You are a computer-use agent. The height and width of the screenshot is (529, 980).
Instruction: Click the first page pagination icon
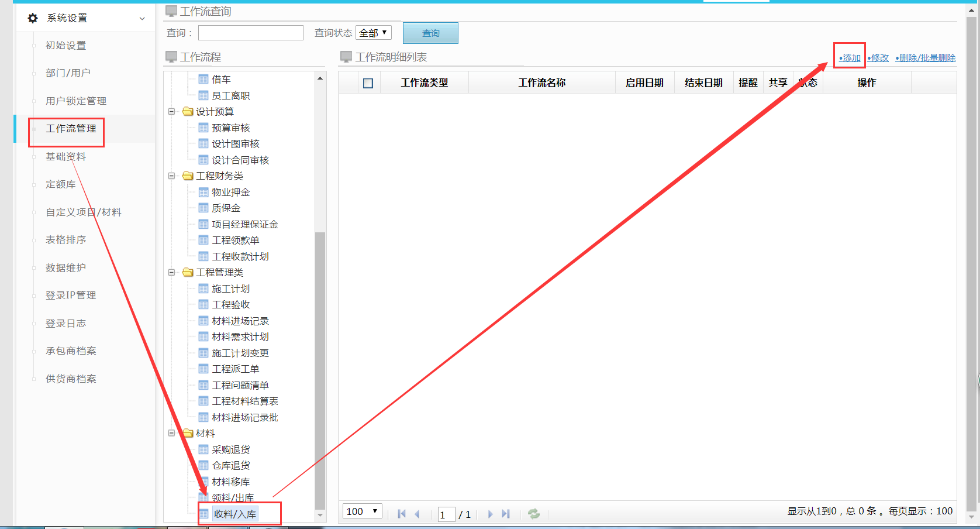[x=402, y=514]
